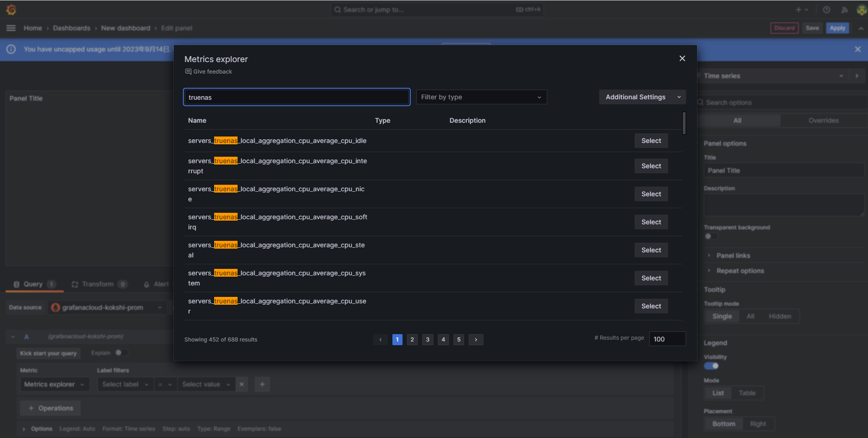Open the Time series visualization picker
This screenshot has width=868, height=438.
point(773,76)
